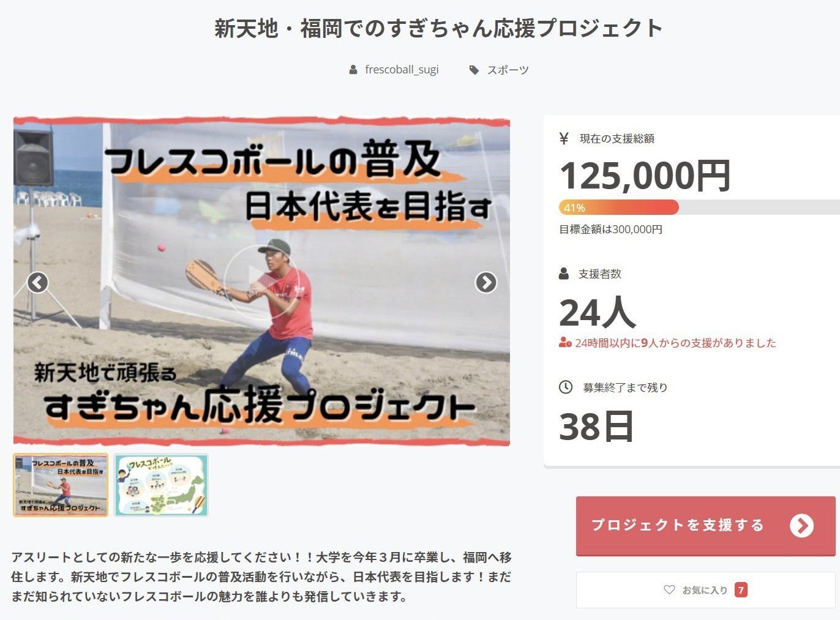Viewport: 840px width, 620px height.
Task: Open the スポーツ category tag
Action: point(508,70)
